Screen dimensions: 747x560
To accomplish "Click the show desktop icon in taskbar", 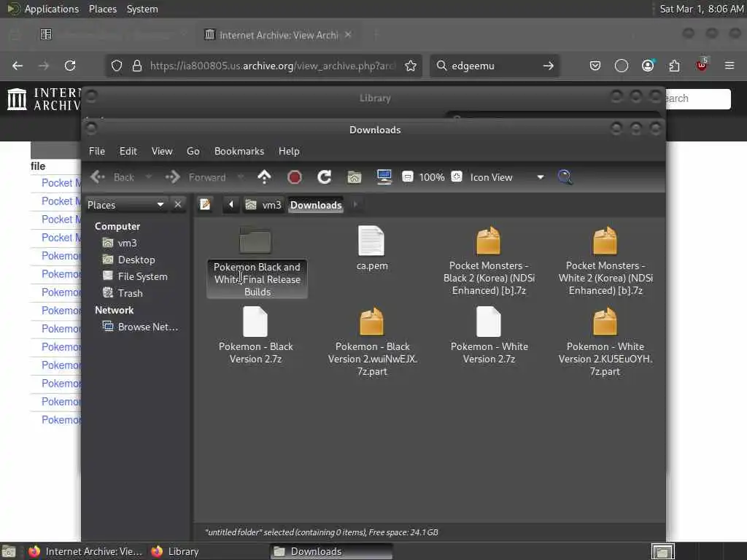I will pos(9,552).
